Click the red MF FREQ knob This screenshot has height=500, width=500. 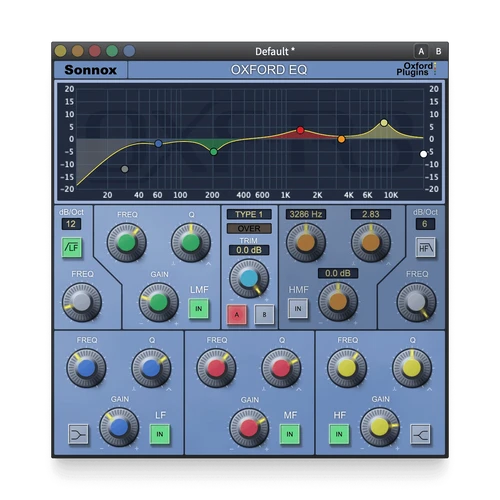(x=216, y=368)
